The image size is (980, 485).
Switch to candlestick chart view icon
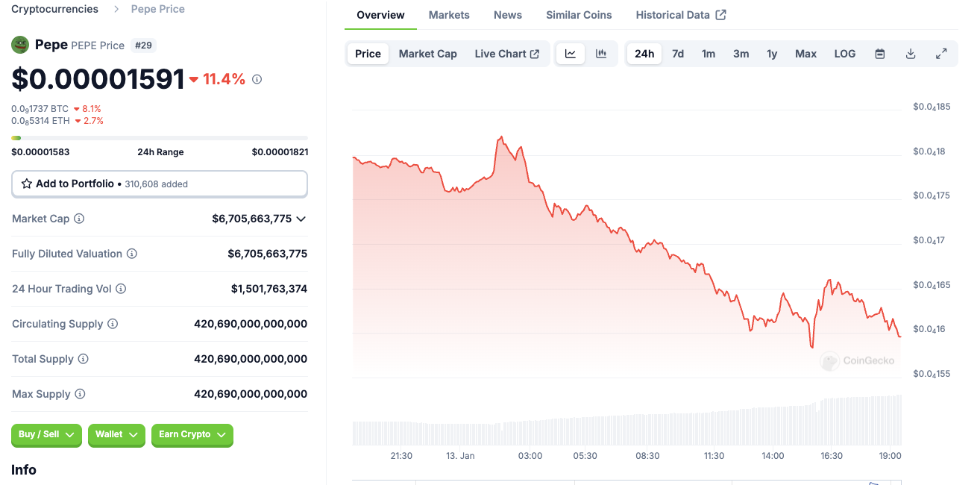[x=601, y=54]
